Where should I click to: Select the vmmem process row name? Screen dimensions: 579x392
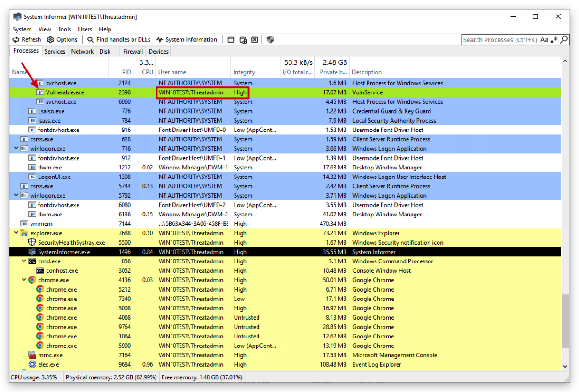pos(41,224)
